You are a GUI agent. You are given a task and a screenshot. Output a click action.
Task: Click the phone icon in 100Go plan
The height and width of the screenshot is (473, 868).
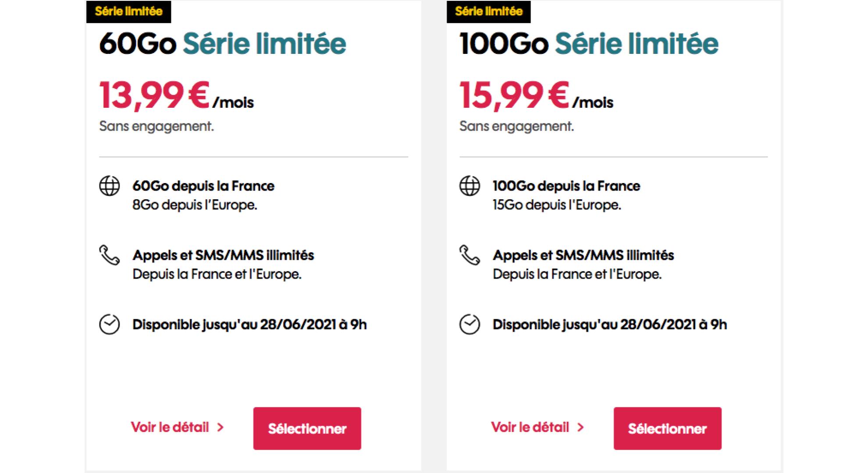pyautogui.click(x=470, y=255)
